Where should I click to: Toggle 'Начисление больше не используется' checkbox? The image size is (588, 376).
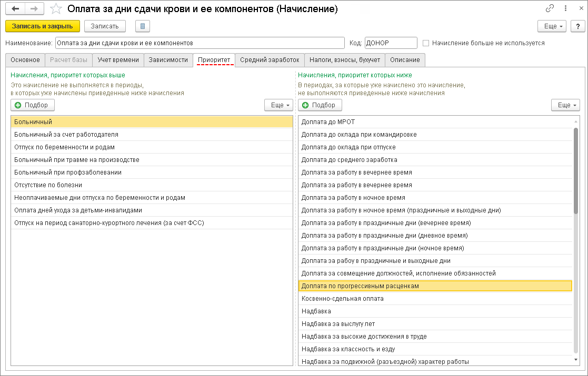(x=426, y=43)
